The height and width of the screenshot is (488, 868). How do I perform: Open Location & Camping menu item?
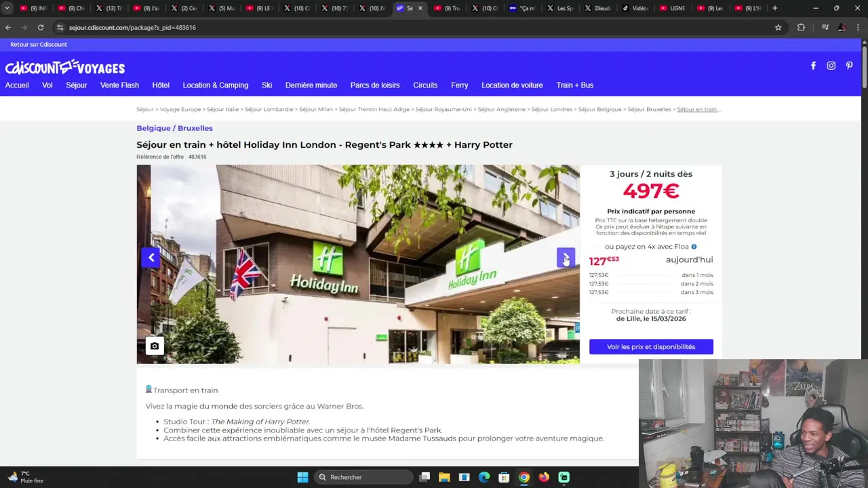point(216,85)
